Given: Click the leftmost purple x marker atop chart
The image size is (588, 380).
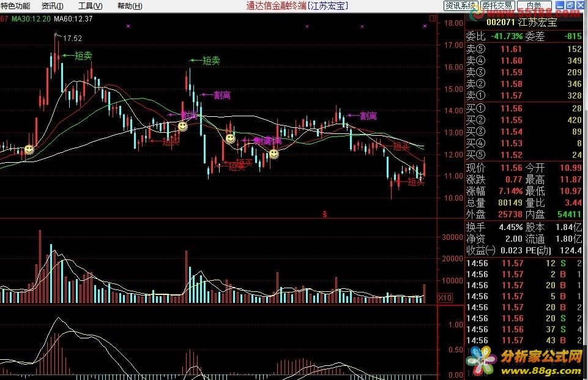Looking at the screenshot, I should [128, 26].
